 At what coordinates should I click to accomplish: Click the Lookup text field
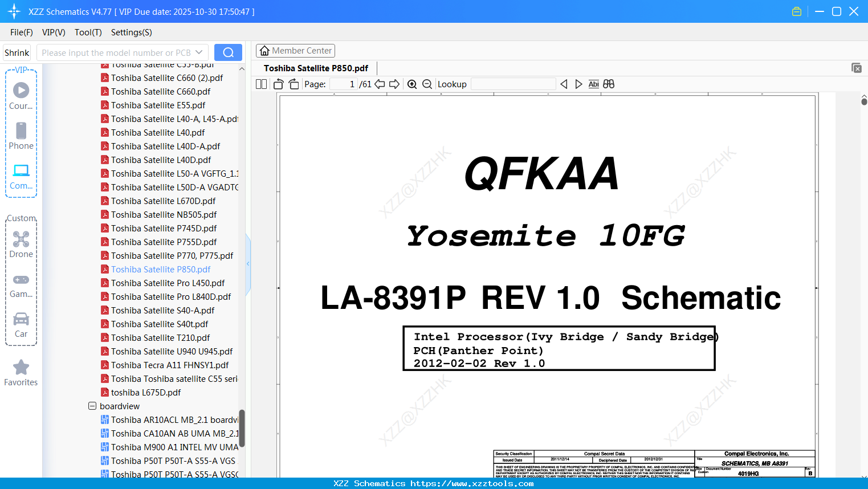pyautogui.click(x=514, y=84)
